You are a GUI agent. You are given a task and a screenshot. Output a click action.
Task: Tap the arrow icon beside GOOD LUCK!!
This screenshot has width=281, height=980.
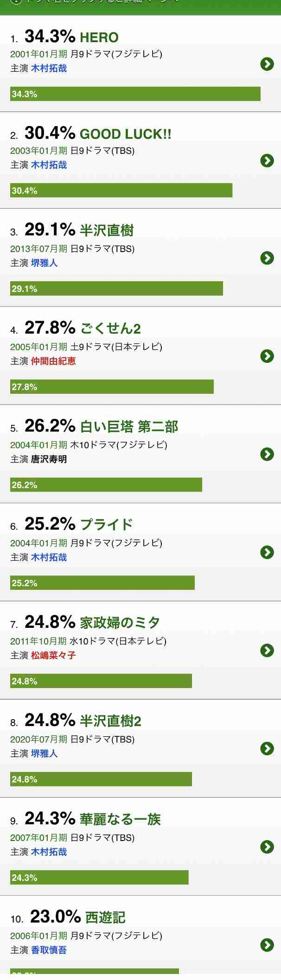[267, 161]
